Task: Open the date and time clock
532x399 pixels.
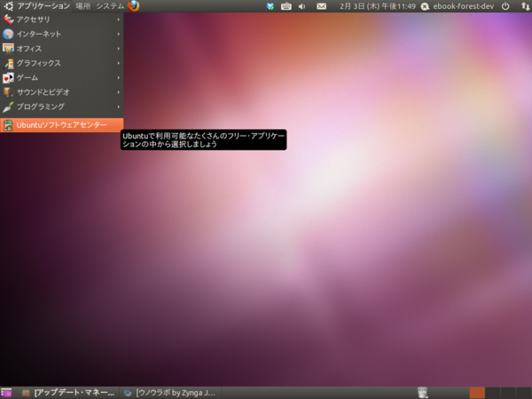Action: [x=378, y=6]
